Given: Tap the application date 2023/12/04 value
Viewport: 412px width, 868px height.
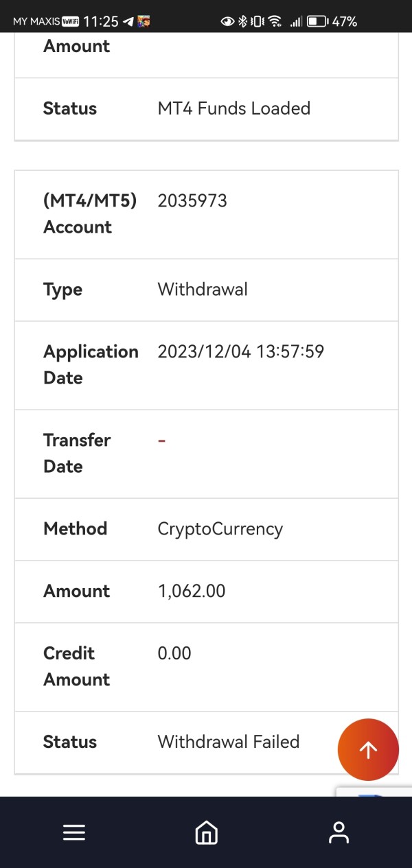Looking at the screenshot, I should click(241, 352).
